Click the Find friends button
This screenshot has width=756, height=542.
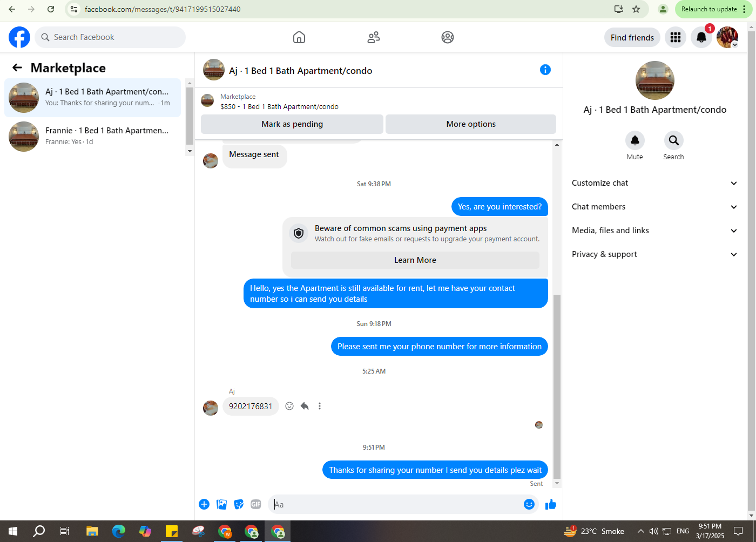[632, 37]
